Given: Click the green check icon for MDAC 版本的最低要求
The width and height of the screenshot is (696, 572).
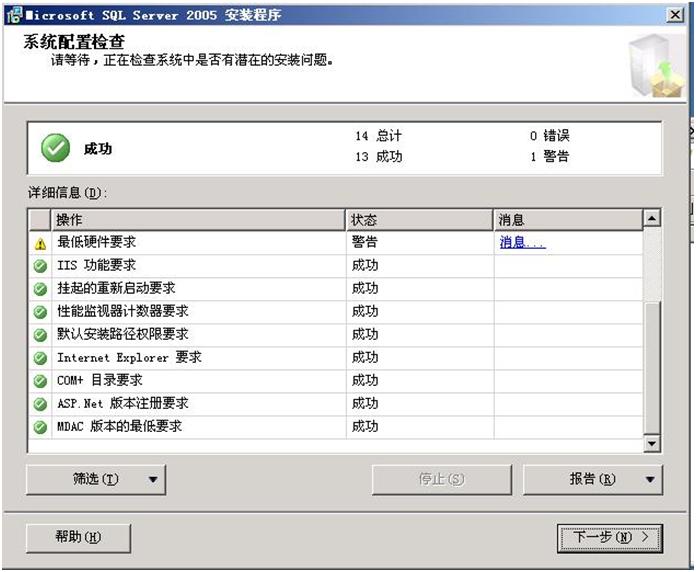Looking at the screenshot, I should (40, 427).
